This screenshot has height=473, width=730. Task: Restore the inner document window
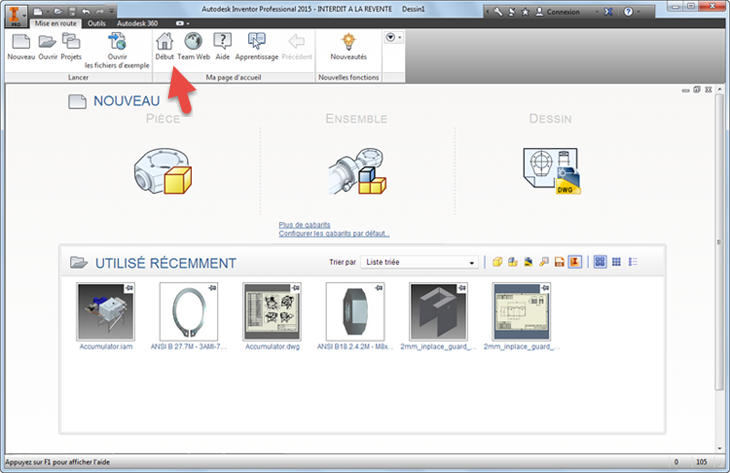click(x=697, y=89)
